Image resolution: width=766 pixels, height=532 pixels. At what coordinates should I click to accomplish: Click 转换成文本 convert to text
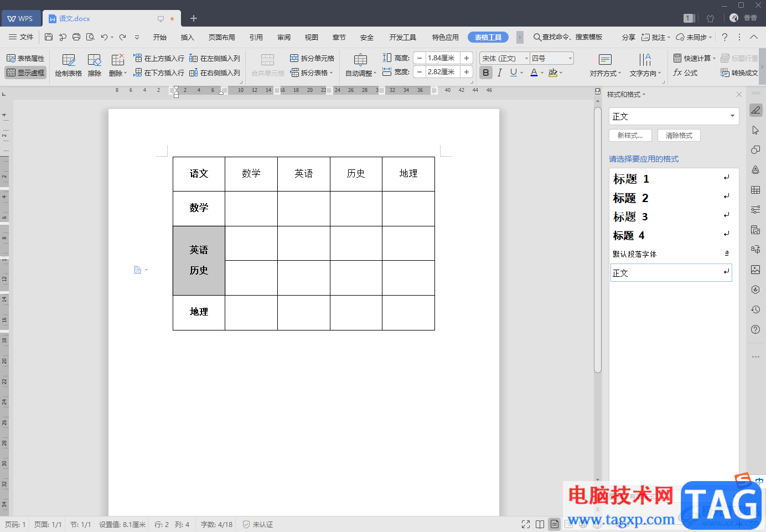(x=739, y=73)
